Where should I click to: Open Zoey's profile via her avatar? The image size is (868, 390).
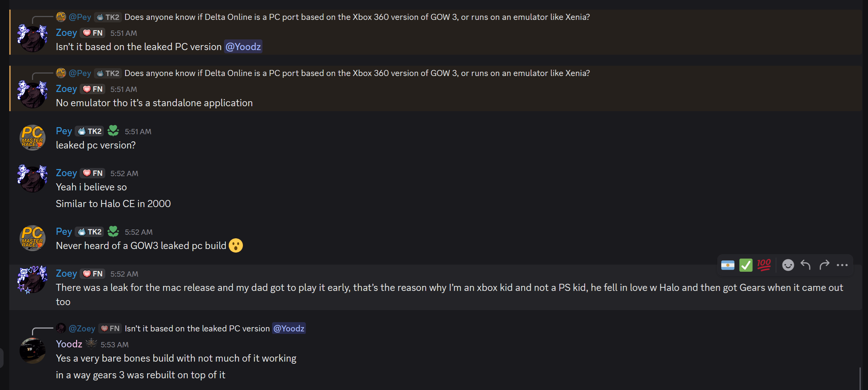coord(32,179)
